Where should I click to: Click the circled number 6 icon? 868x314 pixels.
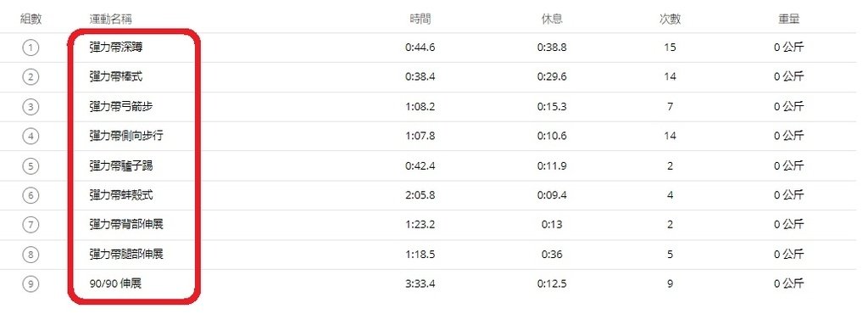click(x=31, y=195)
